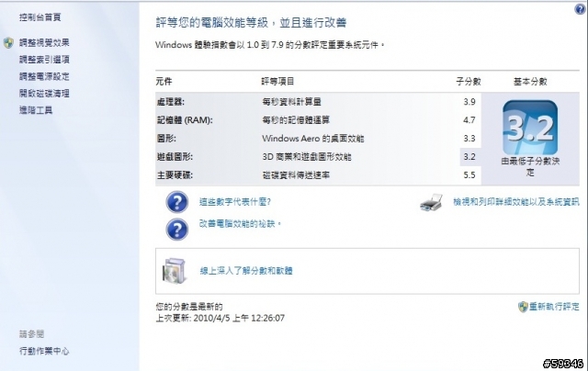The image size is (588, 371).
Task: Click 線上深入了解分數和軟體 link
Action: coord(246,271)
